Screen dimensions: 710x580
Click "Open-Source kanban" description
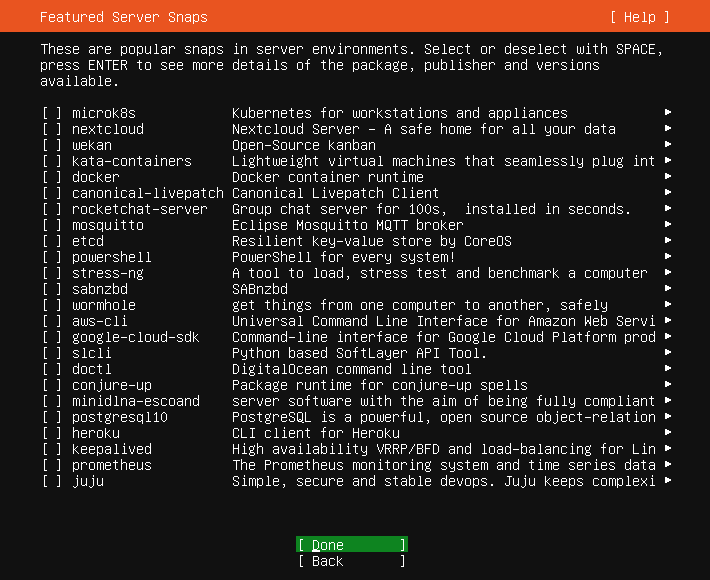point(304,145)
